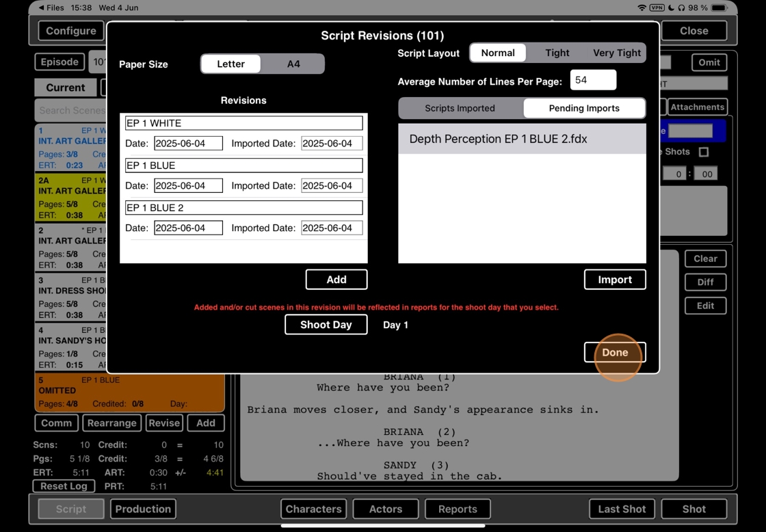Click the Diff button

point(705,282)
